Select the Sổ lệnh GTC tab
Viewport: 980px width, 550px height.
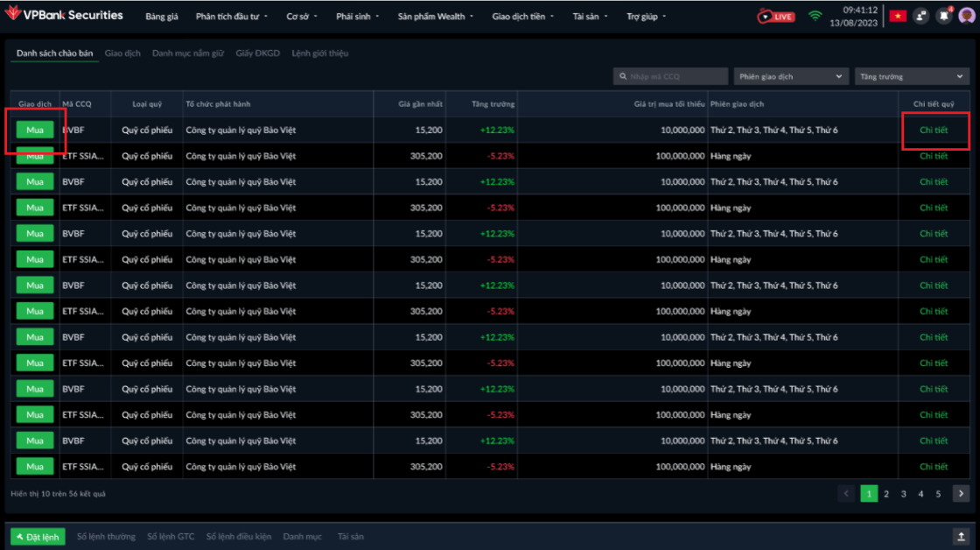tap(171, 536)
